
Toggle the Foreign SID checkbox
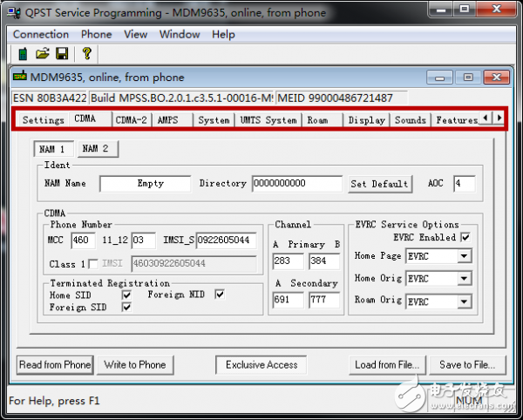tap(126, 308)
